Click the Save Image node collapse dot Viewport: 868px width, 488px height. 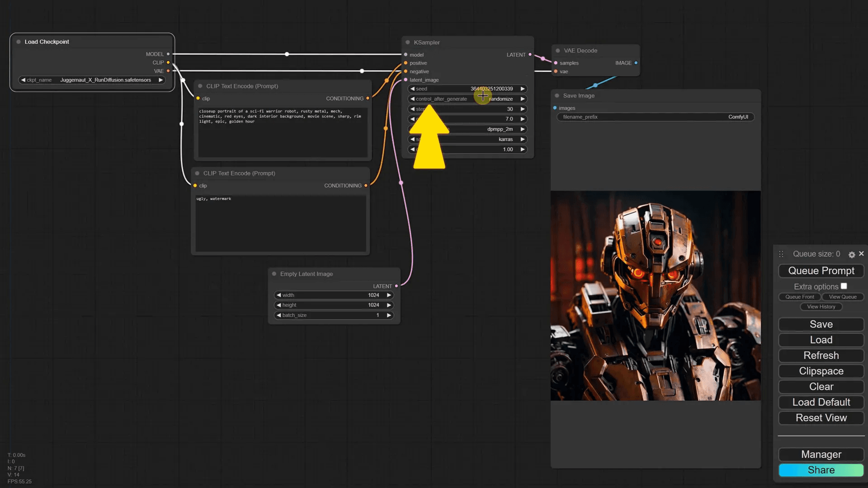point(557,96)
